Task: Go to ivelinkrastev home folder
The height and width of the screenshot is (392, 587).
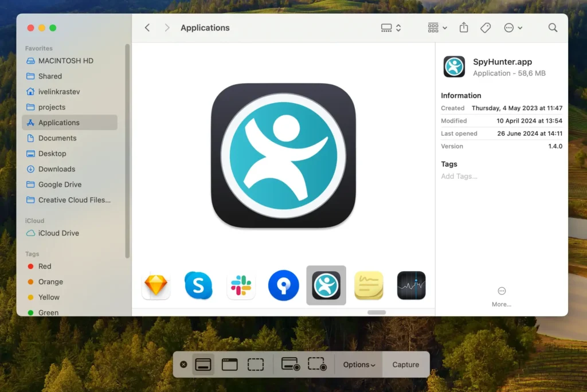Action: (69, 91)
